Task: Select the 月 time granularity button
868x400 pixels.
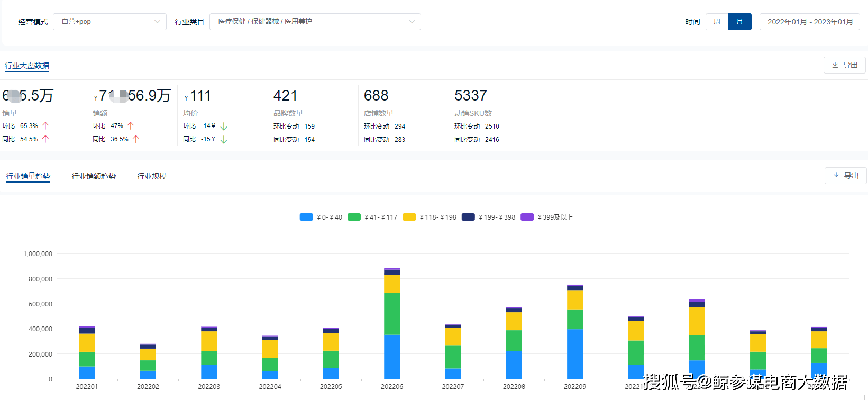Action: click(740, 22)
